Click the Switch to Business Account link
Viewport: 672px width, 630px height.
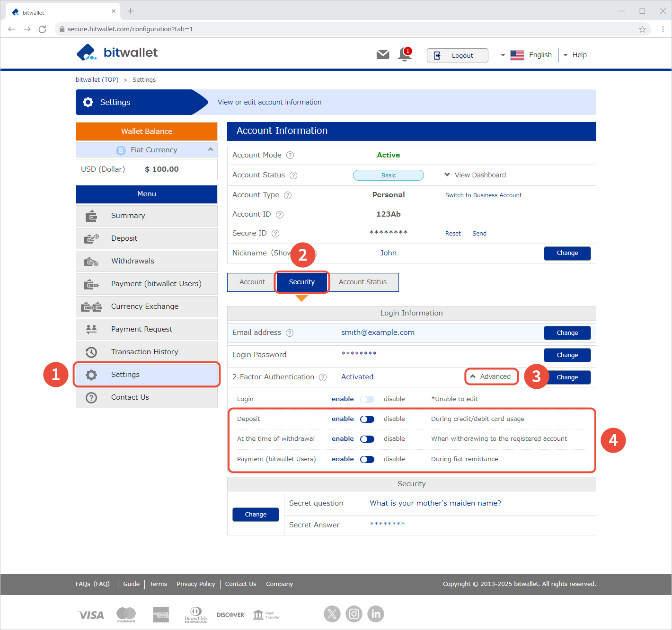click(483, 195)
